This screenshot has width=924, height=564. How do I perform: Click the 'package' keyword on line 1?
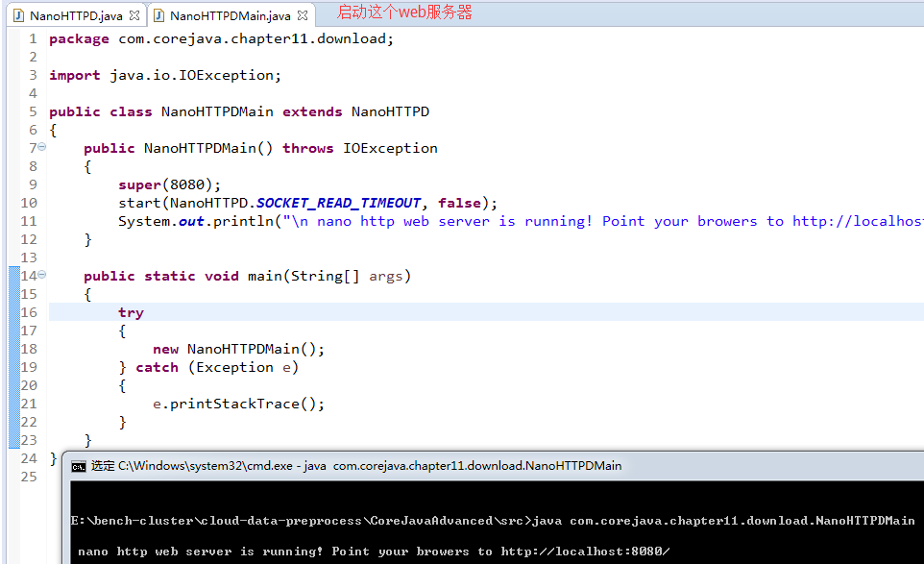79,39
